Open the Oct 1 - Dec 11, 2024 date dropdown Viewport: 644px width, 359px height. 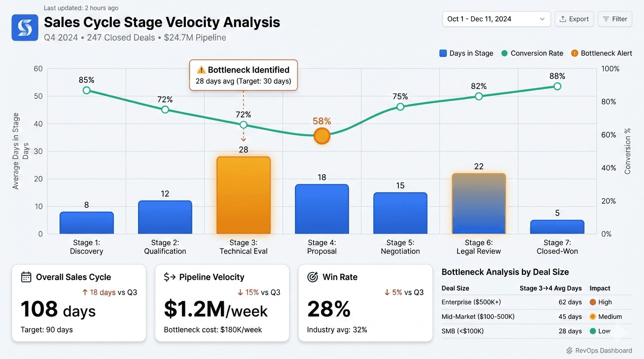496,19
